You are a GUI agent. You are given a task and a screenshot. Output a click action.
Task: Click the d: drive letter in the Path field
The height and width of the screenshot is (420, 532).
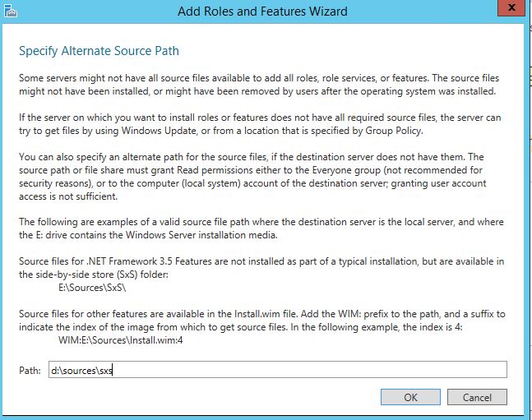pyautogui.click(x=54, y=371)
